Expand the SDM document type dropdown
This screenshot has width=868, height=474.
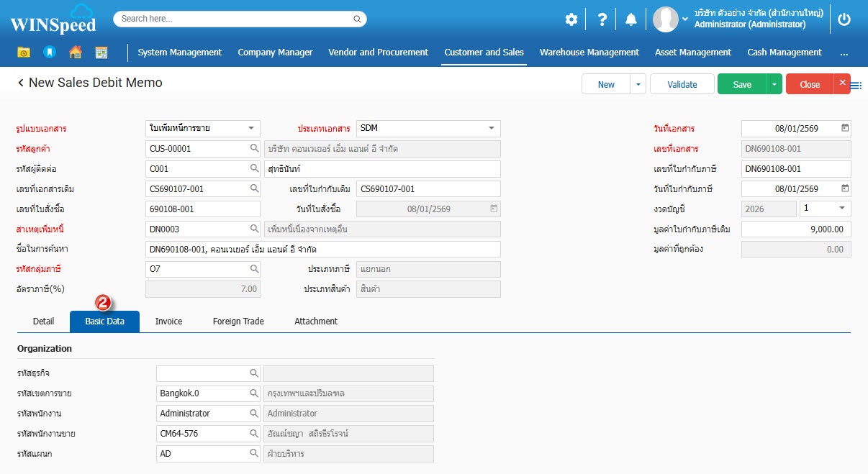[492, 129]
